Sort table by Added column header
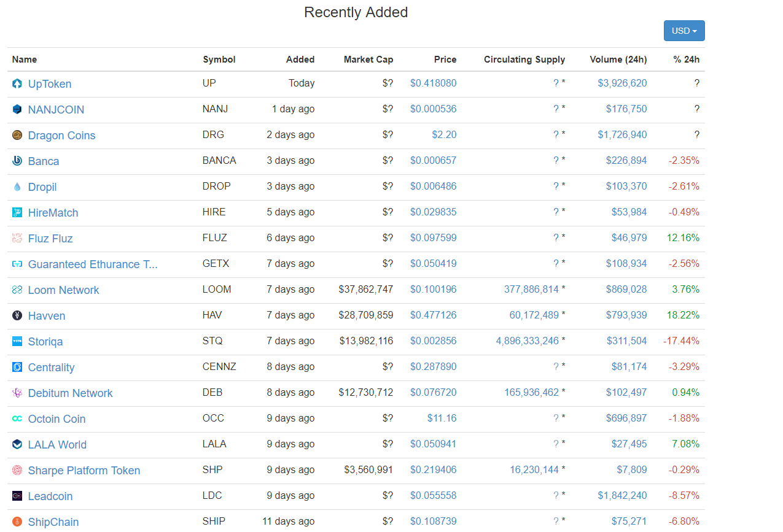The width and height of the screenshot is (783, 532). tap(300, 60)
